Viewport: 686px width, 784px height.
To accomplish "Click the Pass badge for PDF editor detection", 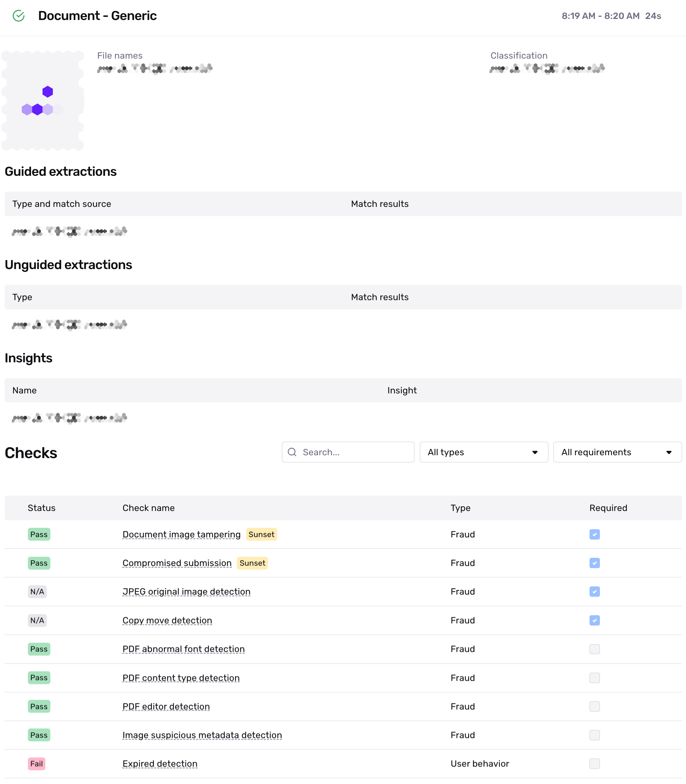I will (39, 706).
